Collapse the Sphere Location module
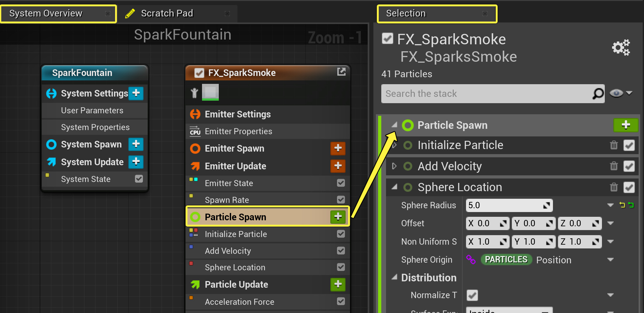644x313 pixels. coord(394,187)
